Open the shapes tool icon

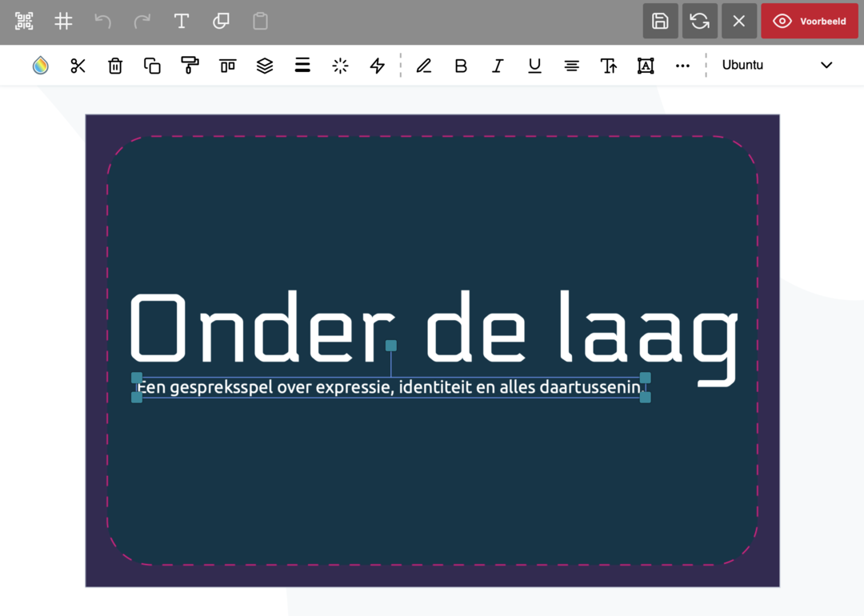click(221, 22)
